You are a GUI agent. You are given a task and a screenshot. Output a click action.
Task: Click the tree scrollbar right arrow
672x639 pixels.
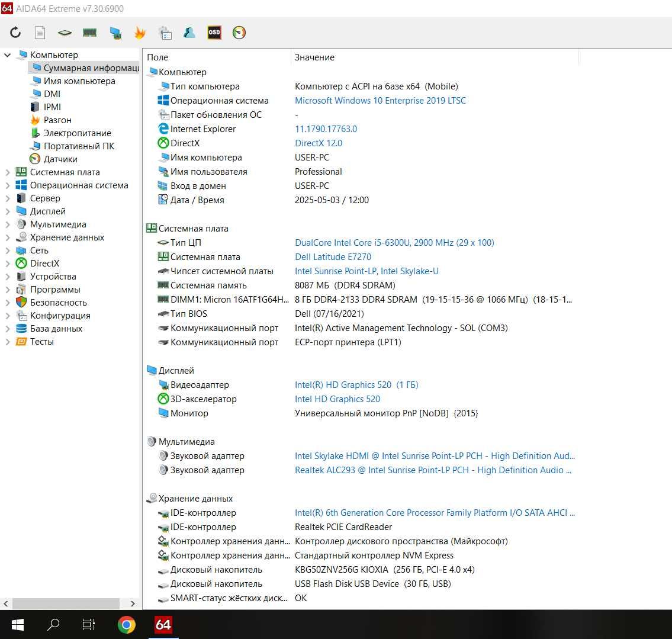(x=133, y=603)
